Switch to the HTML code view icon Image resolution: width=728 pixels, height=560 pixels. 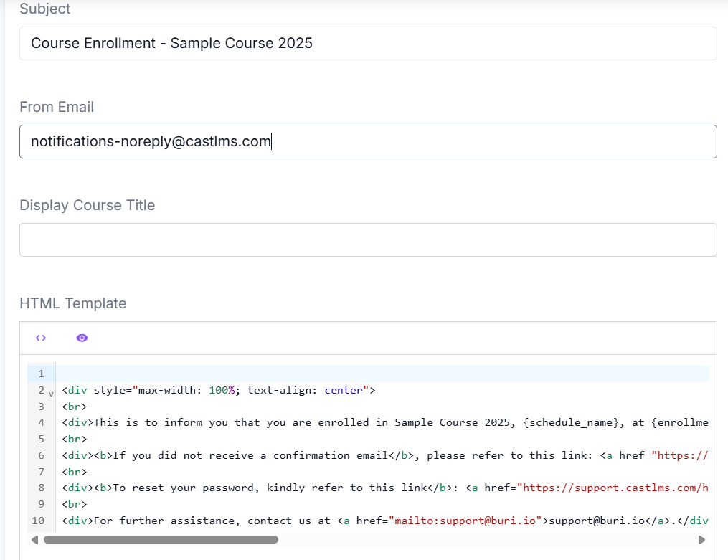point(41,338)
